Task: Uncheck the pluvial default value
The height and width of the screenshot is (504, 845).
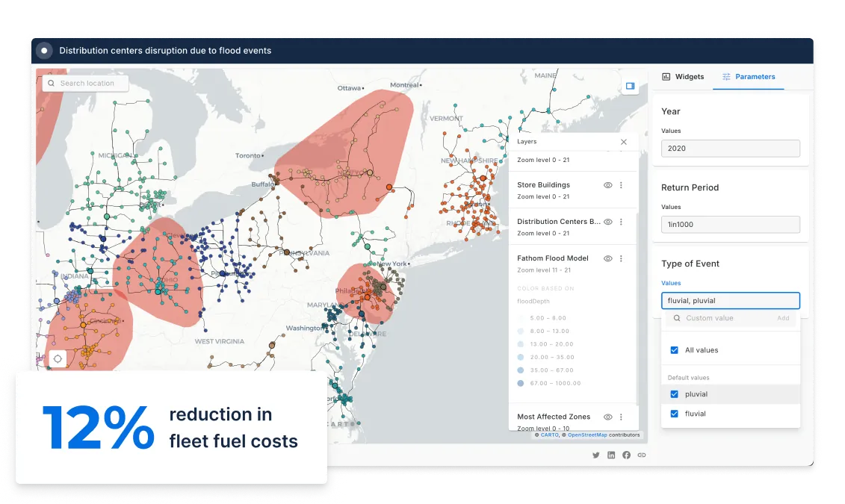Action: pos(674,393)
